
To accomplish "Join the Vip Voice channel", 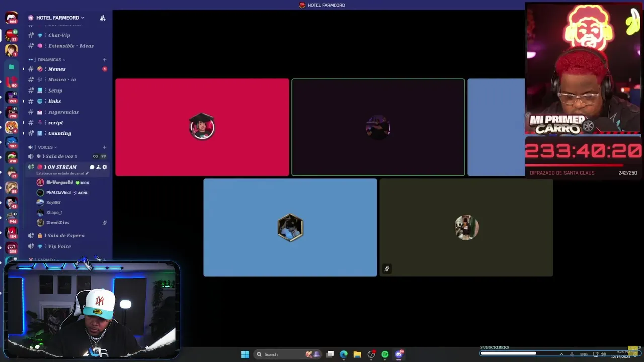I will (x=59, y=246).
